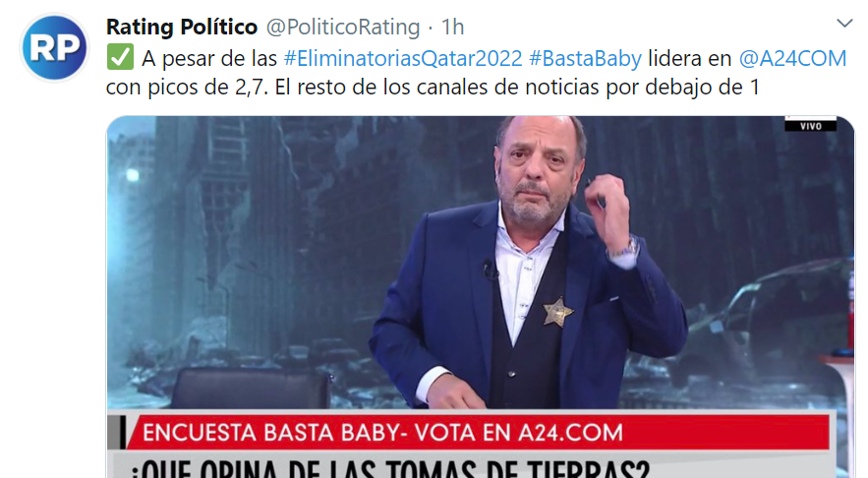Open the 1h tweet timestamp
Viewport: 868px width, 478px height.
tap(452, 28)
